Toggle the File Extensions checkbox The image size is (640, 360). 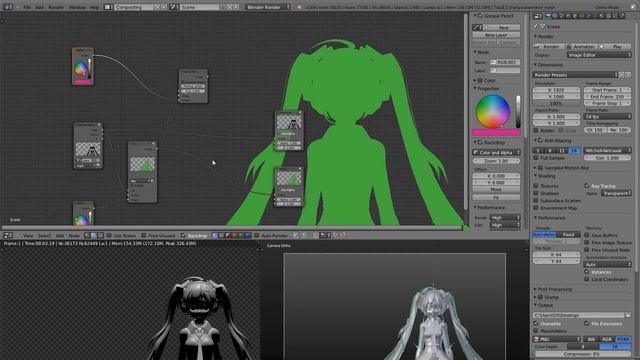[x=587, y=323]
